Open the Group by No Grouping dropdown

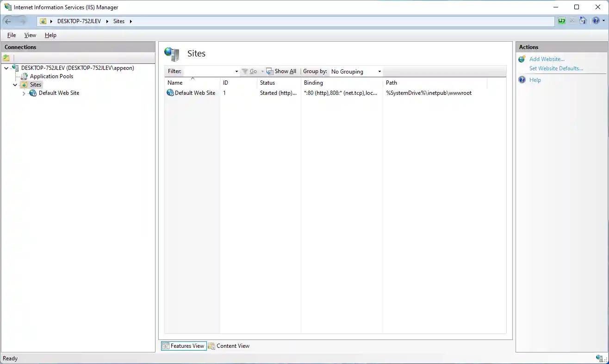(356, 72)
